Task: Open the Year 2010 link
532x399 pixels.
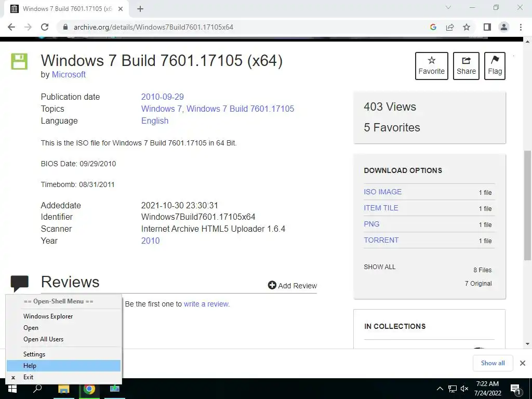Action: [150, 241]
